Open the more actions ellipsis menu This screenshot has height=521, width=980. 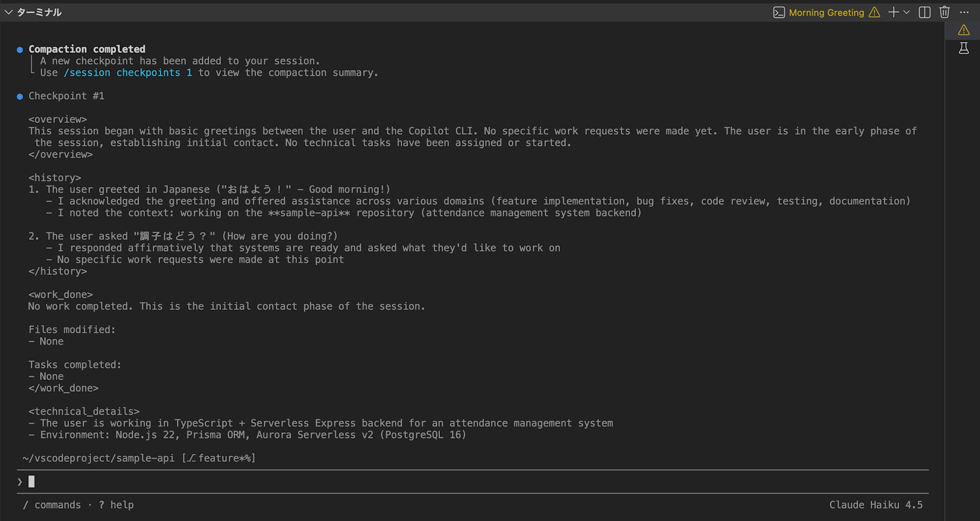[964, 12]
